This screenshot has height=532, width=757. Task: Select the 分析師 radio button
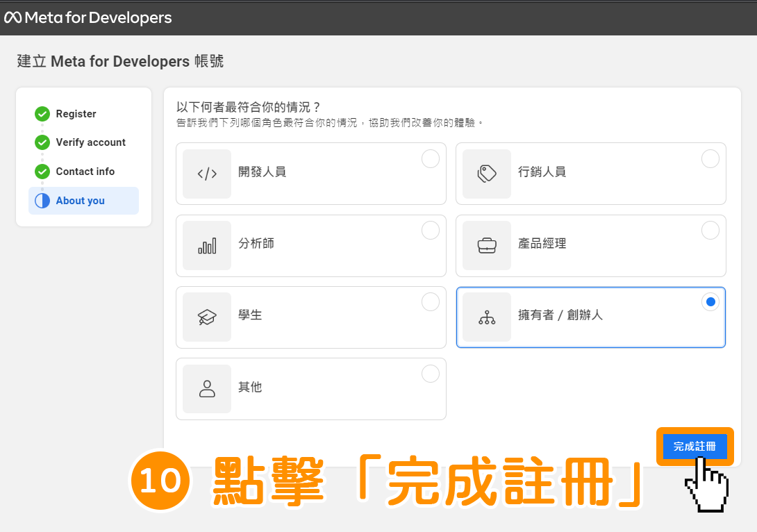(430, 231)
